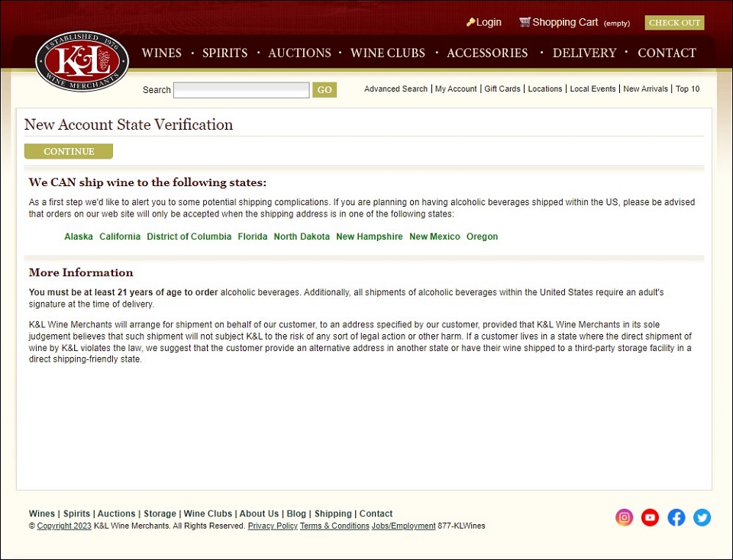Click the footer Wines link

41,513
